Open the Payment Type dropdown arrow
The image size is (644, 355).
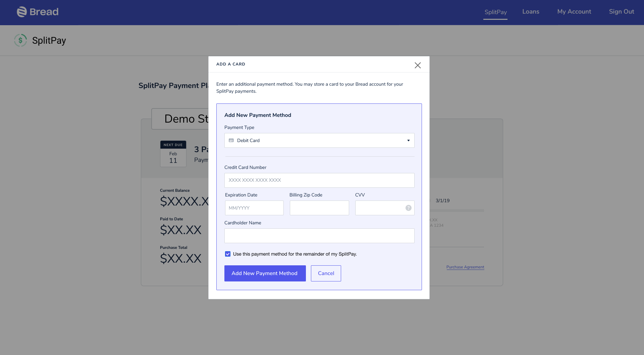409,140
